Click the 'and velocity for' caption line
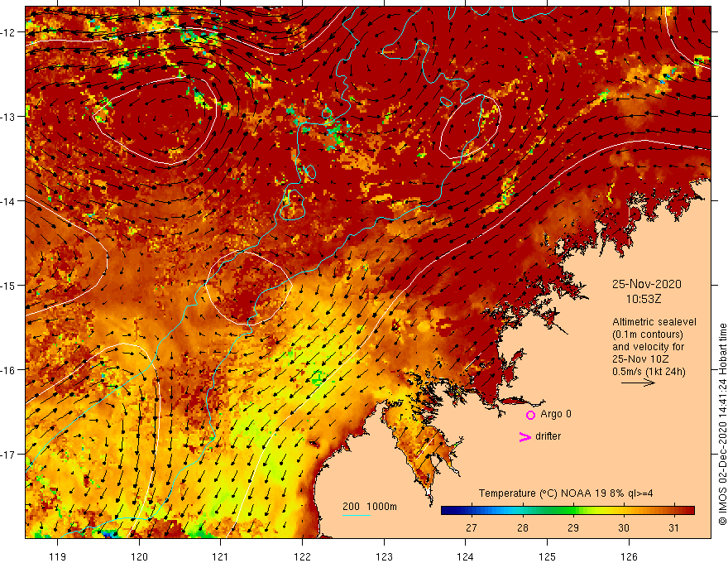The height and width of the screenshot is (563, 728). (648, 347)
